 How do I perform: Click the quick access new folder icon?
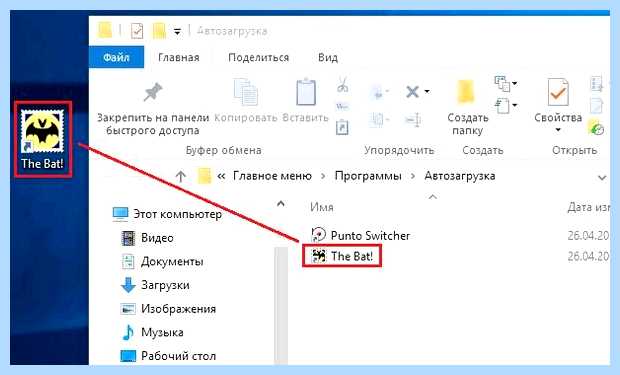pyautogui.click(x=159, y=31)
